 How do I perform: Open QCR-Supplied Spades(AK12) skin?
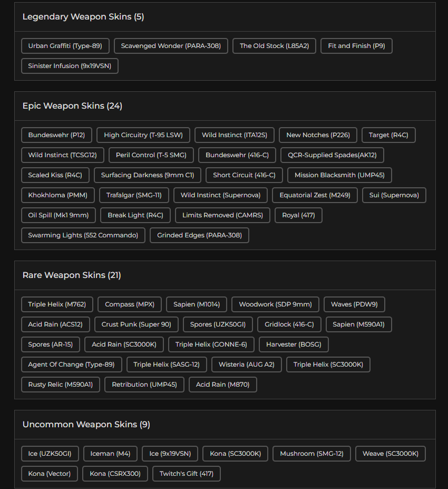click(x=332, y=155)
